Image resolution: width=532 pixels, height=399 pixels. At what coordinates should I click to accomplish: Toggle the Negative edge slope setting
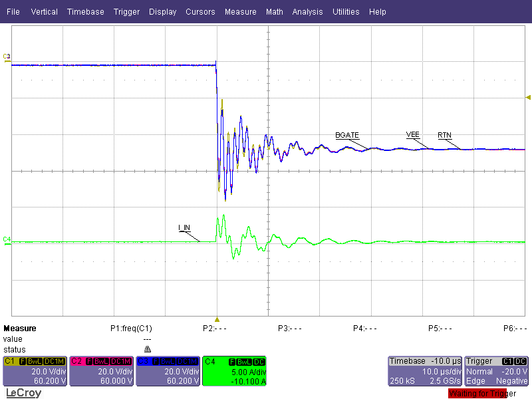[512, 380]
